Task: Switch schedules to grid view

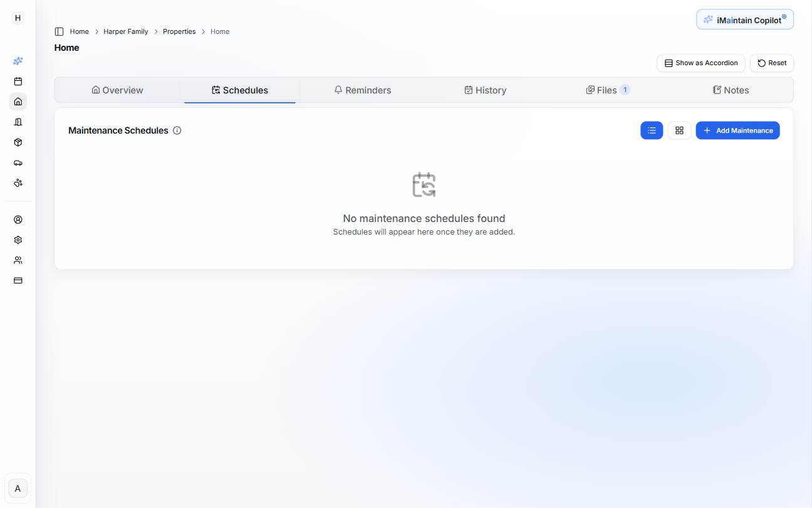Action: [679, 130]
